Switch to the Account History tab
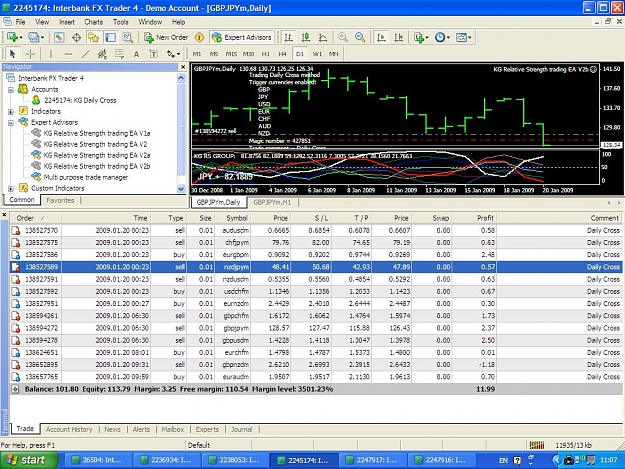 69,429
